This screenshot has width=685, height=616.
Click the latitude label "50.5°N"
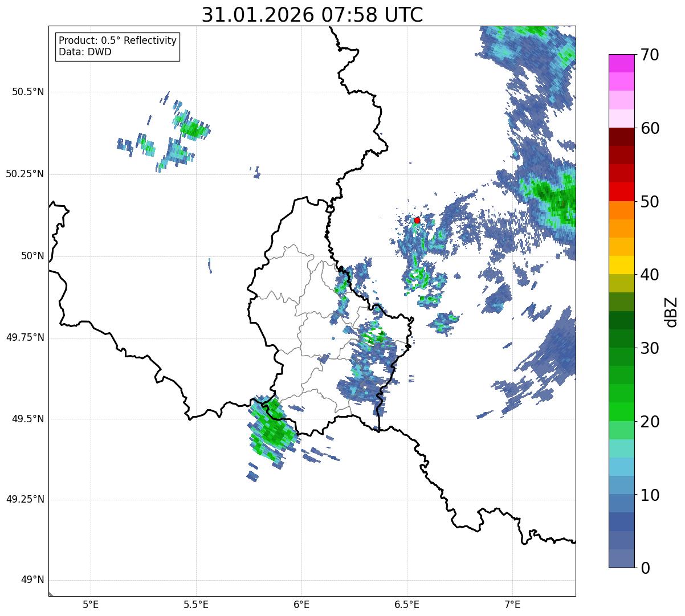(x=28, y=92)
